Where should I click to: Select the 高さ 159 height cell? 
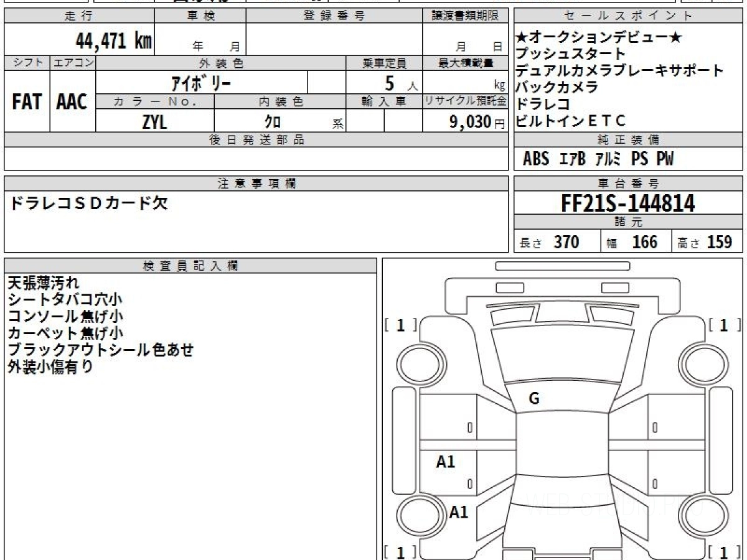707,242
